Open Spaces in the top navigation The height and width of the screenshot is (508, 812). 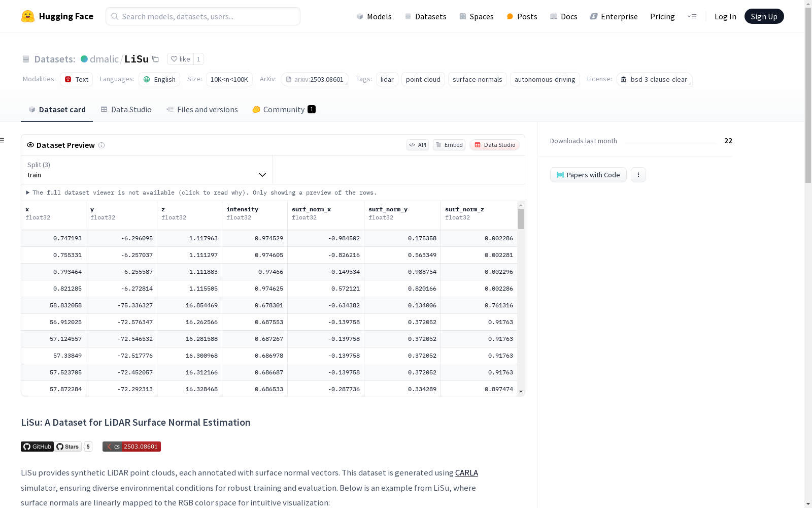(x=477, y=16)
